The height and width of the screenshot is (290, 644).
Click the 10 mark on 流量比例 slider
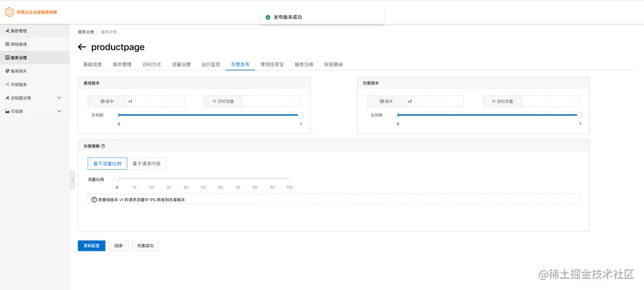(x=134, y=187)
